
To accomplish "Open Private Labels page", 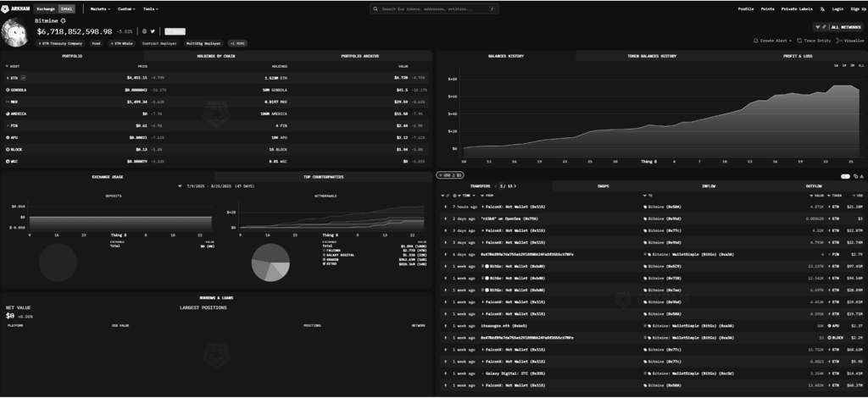I will coord(797,8).
